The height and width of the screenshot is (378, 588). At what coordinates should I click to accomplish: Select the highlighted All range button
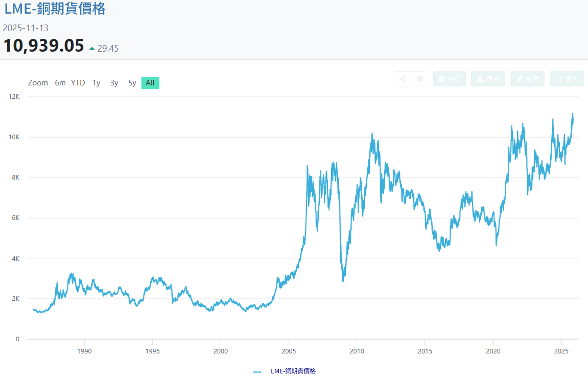[x=150, y=83]
